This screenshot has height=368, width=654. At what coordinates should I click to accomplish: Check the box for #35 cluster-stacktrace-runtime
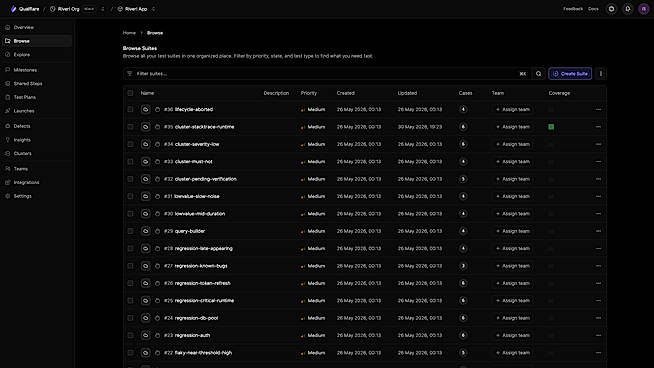pyautogui.click(x=131, y=127)
